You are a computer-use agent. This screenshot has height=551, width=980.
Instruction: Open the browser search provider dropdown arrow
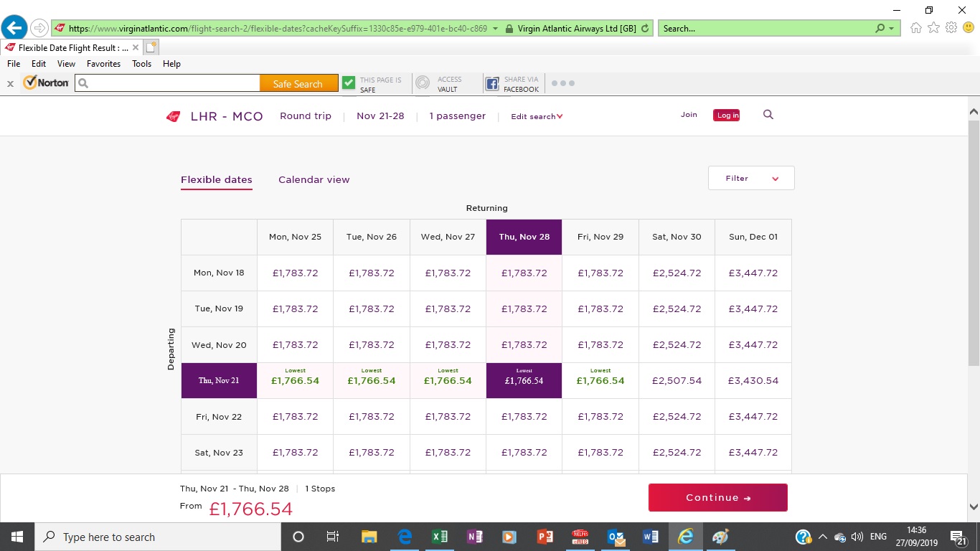(x=892, y=29)
